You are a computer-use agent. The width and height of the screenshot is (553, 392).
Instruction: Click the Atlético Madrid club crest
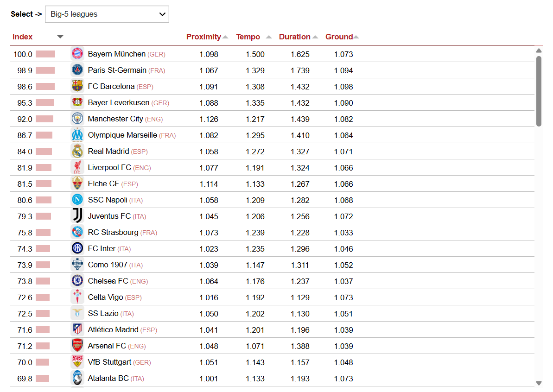(77, 329)
